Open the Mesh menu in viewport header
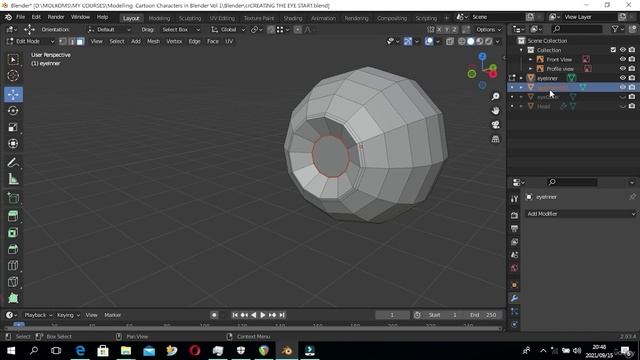The image size is (640, 360). tap(153, 41)
